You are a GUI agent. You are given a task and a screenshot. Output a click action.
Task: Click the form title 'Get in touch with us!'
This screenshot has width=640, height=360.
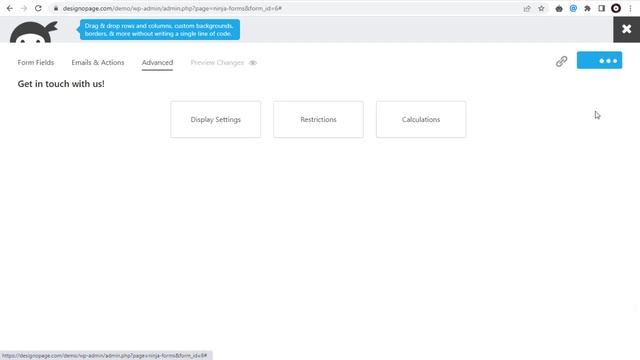tap(61, 84)
